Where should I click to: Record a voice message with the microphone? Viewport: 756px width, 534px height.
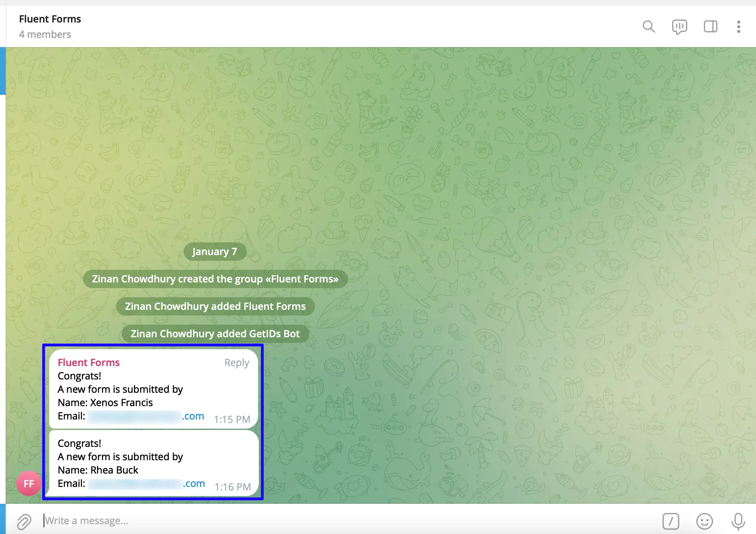[737, 521]
